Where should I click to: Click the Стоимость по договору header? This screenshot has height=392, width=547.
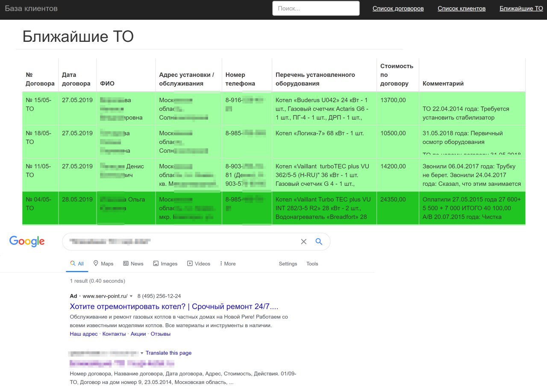click(x=397, y=75)
